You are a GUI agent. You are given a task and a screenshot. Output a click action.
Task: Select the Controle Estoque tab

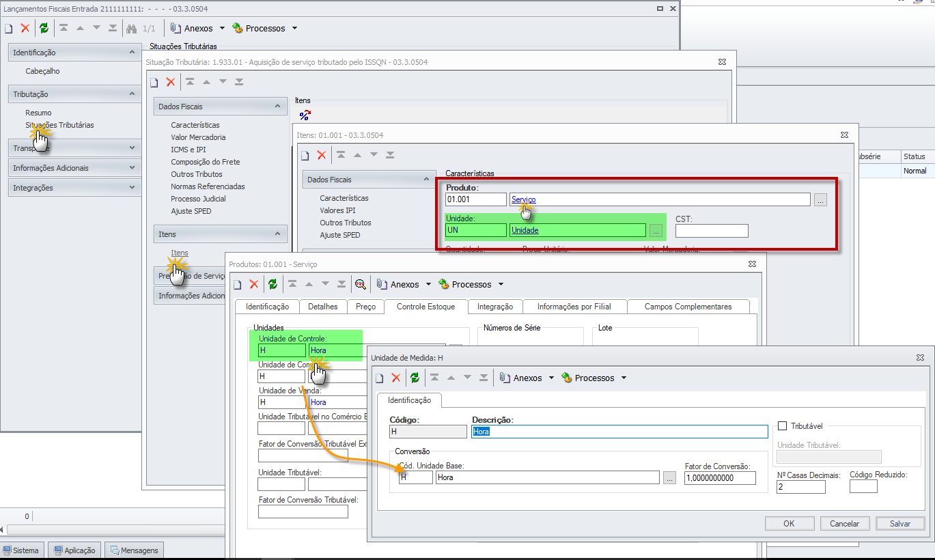pos(425,307)
